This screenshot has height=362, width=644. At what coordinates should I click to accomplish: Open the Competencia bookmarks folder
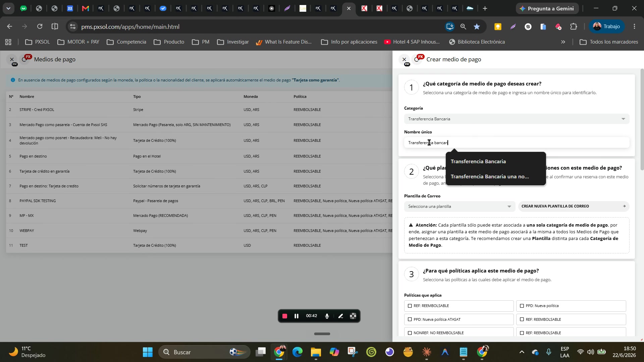[x=126, y=42]
